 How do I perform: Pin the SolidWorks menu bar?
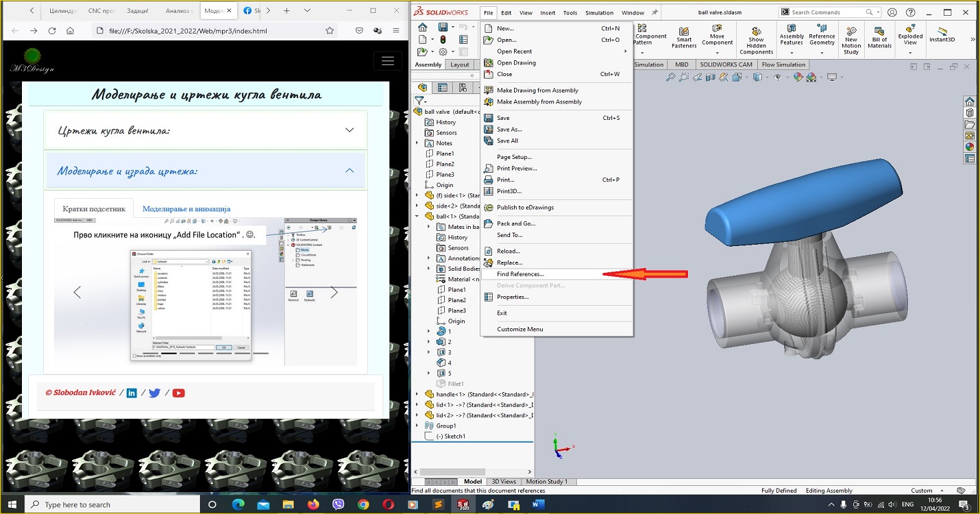(654, 12)
